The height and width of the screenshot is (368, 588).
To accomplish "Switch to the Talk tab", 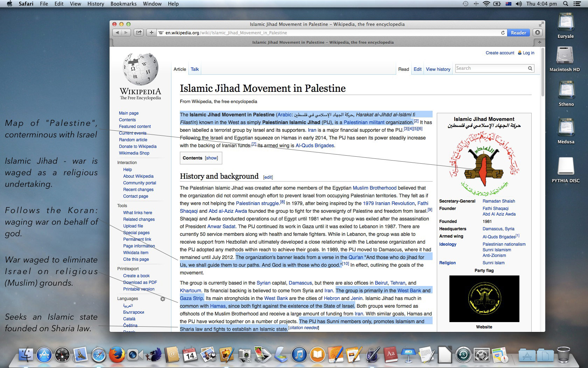I will tap(195, 69).
